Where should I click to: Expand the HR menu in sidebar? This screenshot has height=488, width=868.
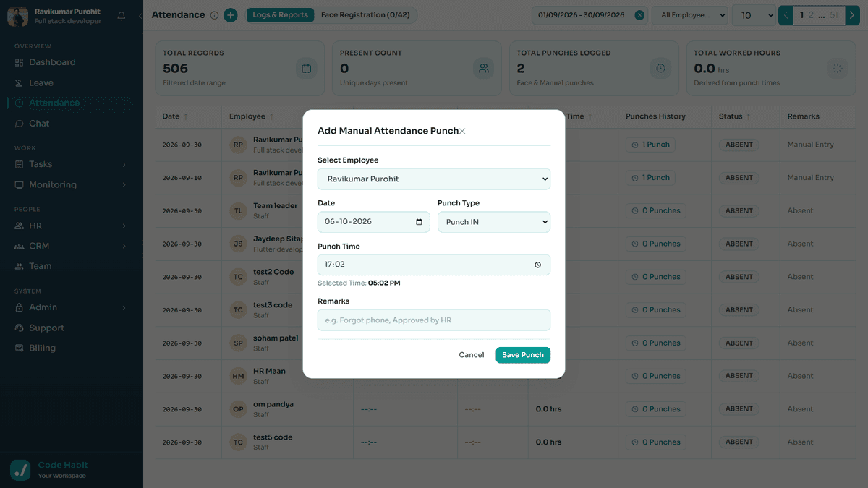(x=72, y=226)
